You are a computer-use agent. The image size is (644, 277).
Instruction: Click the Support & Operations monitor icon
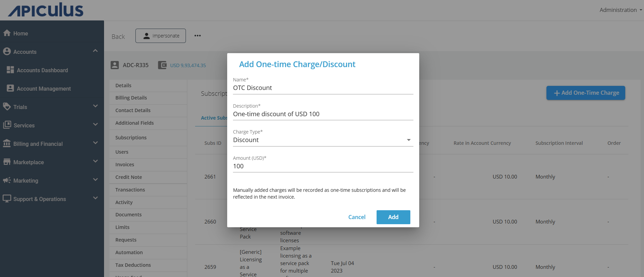[7, 199]
